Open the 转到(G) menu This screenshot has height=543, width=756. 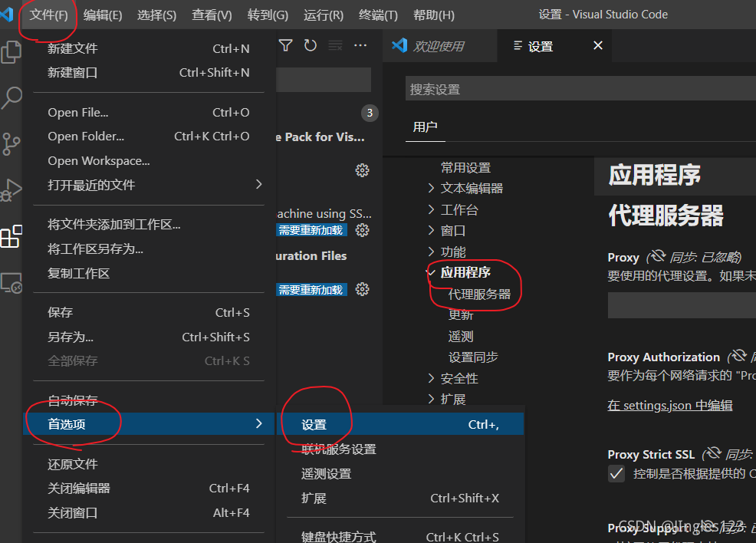(x=268, y=15)
